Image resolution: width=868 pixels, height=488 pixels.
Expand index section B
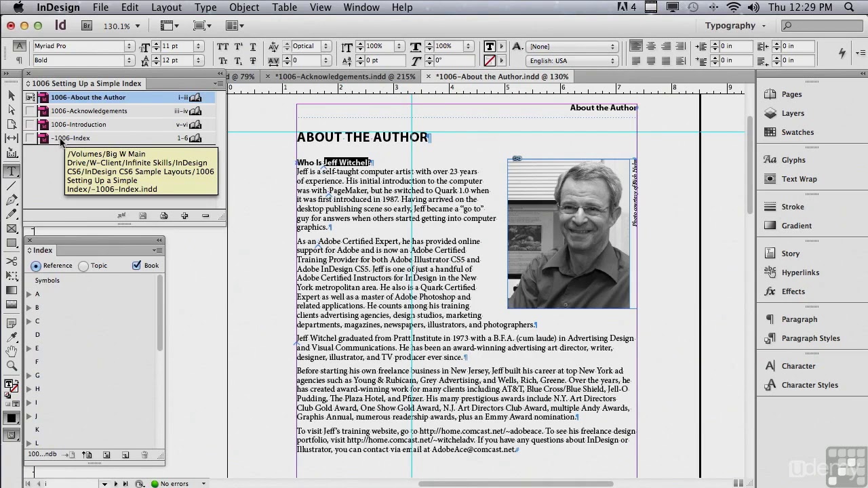[x=29, y=308]
